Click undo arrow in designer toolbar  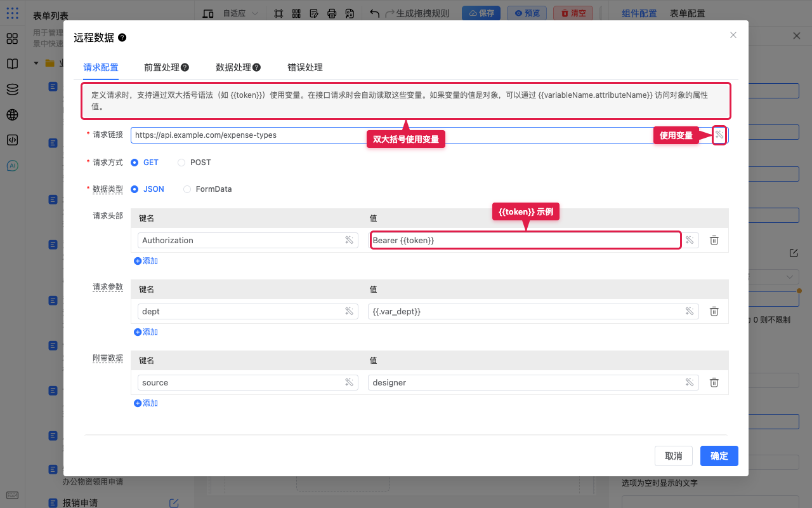(374, 13)
